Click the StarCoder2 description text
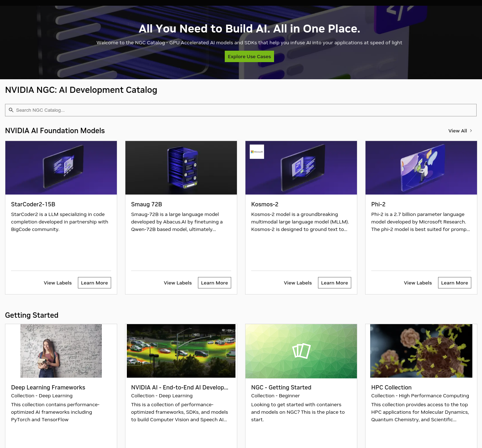The width and height of the screenshot is (482, 448). click(60, 222)
